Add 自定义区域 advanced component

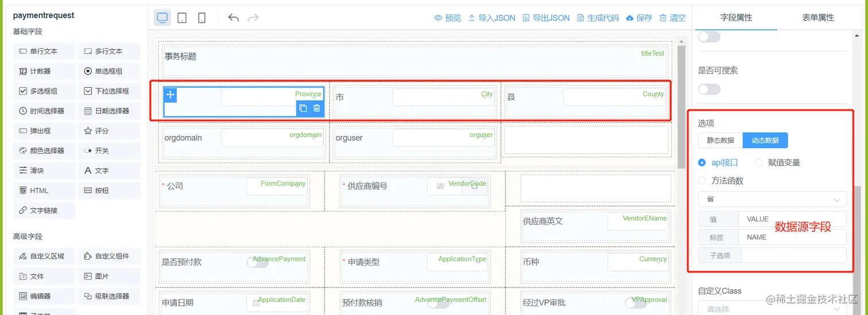(44, 256)
